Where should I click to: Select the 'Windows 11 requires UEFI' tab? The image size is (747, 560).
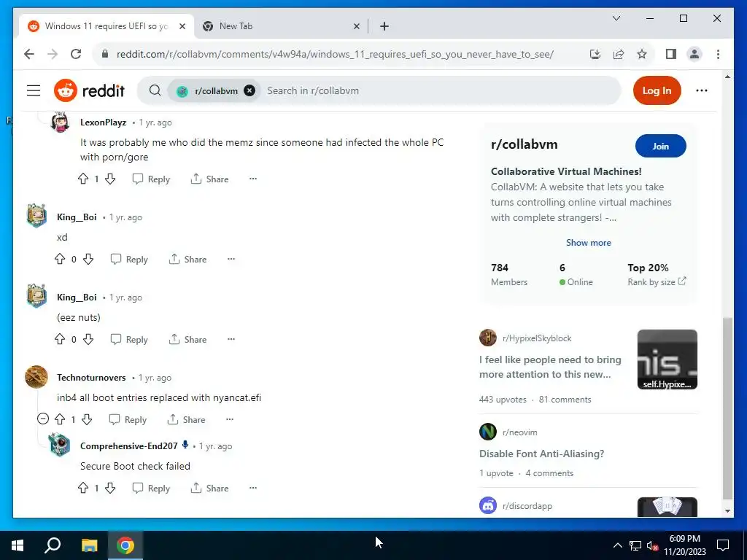(107, 26)
